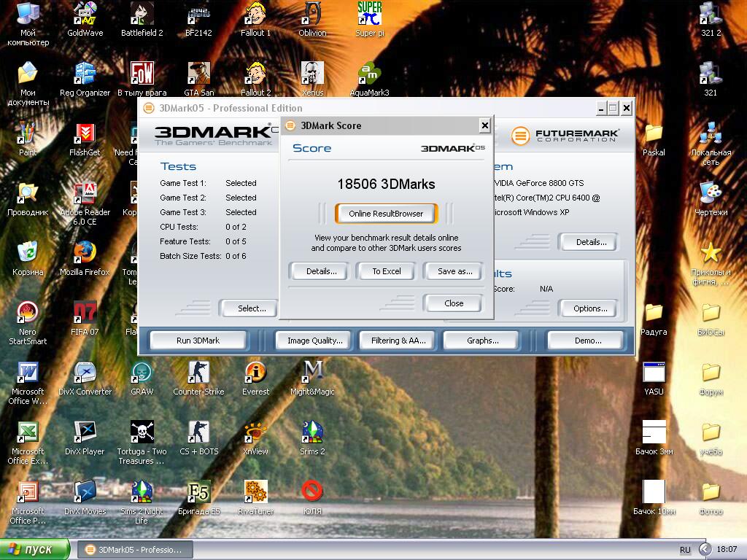Open results Options button
Viewport: 747px width, 560px height.
[590, 308]
